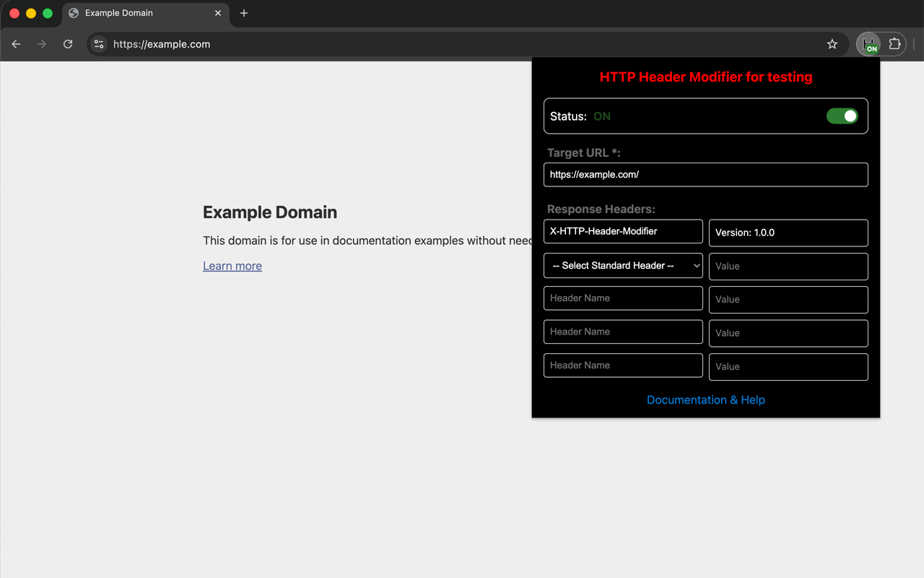Edit the Target URL field
Viewport: 924px width, 578px height.
706,175
